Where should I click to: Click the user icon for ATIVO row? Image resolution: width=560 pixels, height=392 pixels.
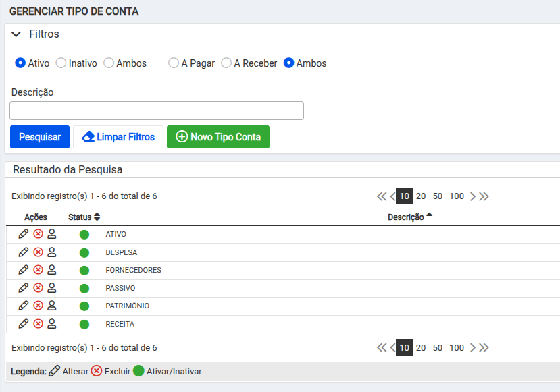pos(51,234)
